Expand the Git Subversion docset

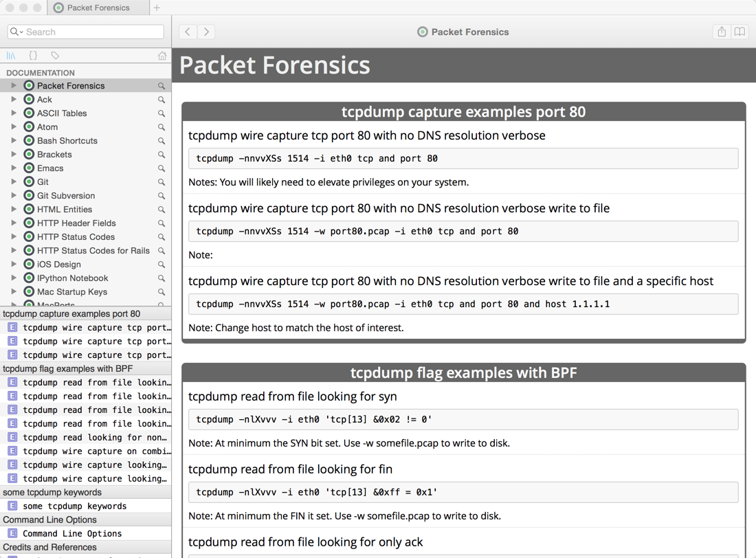(14, 195)
